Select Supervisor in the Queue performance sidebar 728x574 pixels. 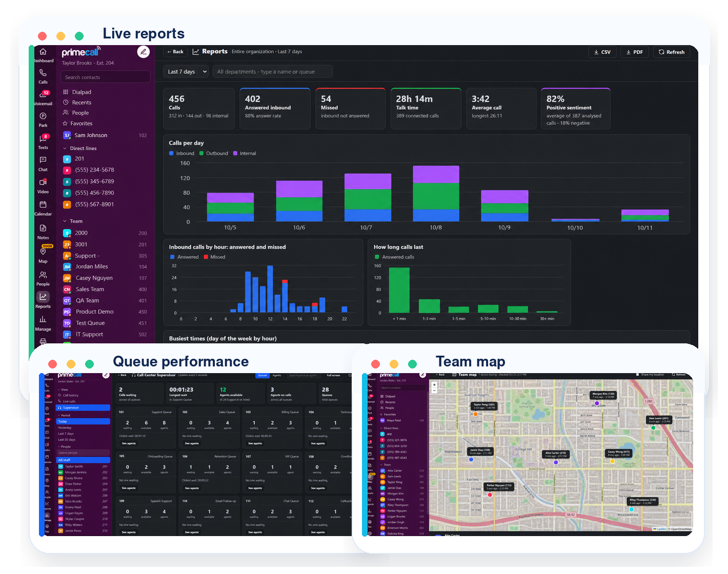83,408
